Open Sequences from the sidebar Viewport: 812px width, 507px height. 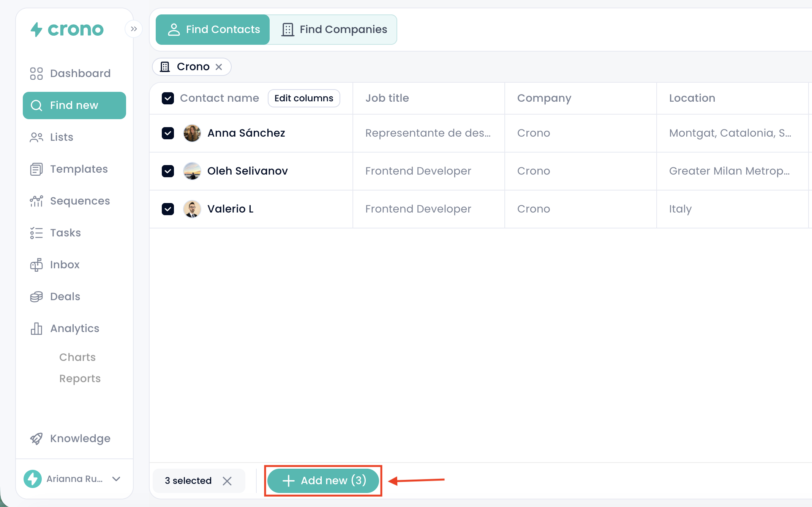click(74, 201)
